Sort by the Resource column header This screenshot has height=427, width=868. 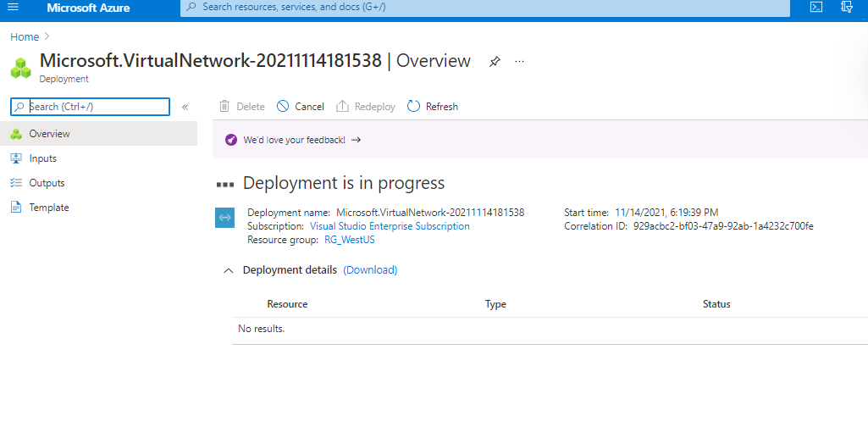point(287,304)
